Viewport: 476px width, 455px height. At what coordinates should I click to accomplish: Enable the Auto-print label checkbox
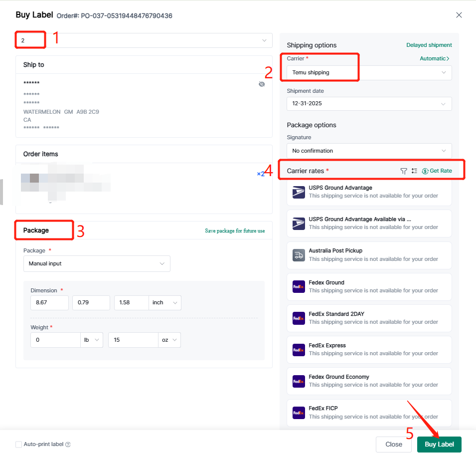point(19,445)
